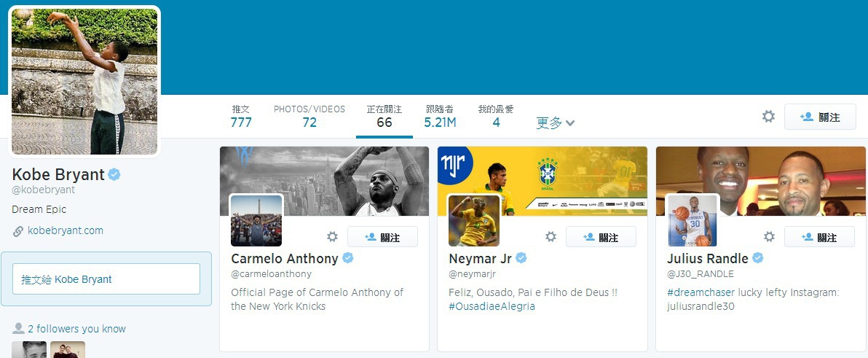Follow Carmelo Anthony with 關注 button
Screen dimensions: 868x358
(x=382, y=237)
